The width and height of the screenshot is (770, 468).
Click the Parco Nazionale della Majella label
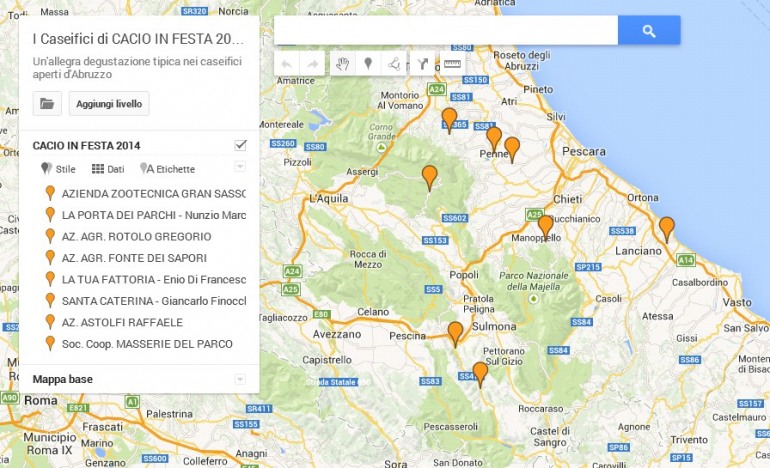tap(534, 281)
